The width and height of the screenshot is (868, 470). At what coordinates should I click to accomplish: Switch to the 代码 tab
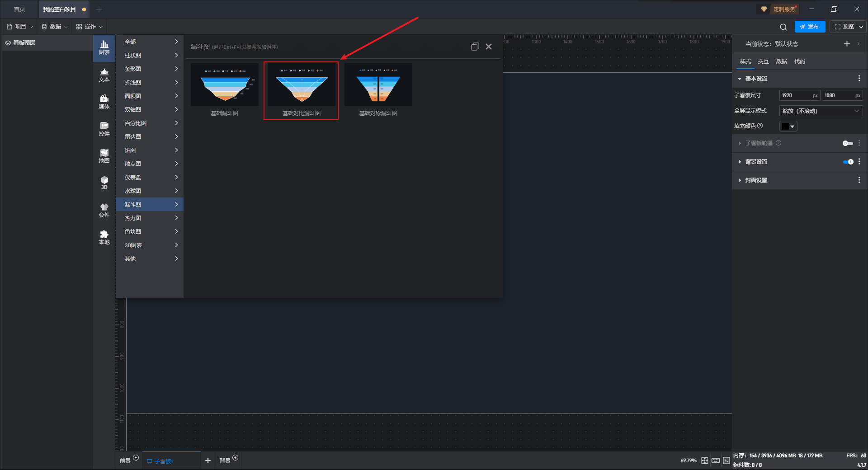coord(800,61)
